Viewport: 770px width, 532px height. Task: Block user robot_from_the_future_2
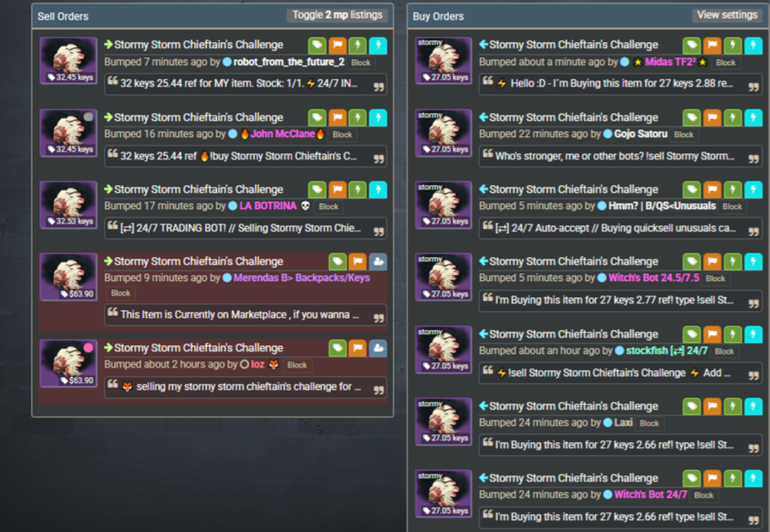[x=360, y=63]
